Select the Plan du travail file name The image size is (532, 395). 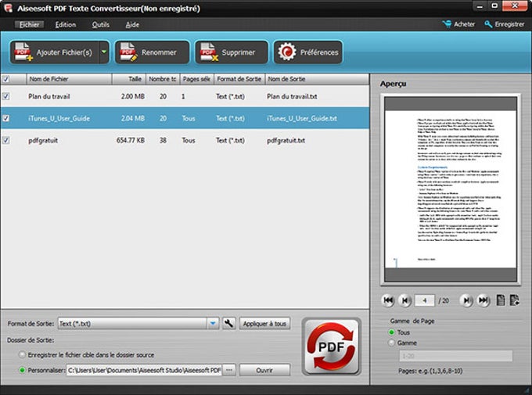[49, 96]
